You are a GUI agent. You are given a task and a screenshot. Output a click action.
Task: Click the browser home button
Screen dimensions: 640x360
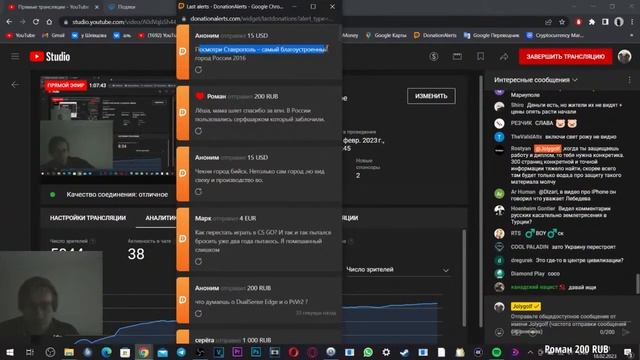click(x=49, y=22)
